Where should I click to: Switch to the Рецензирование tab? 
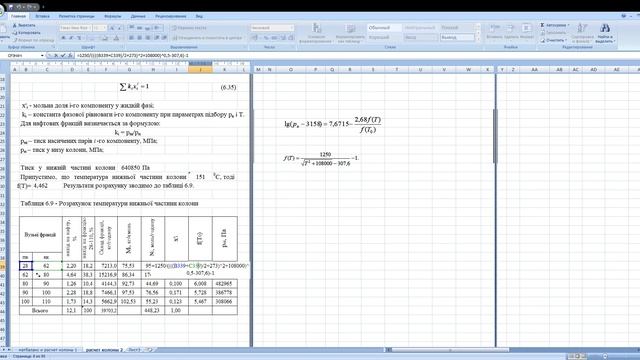point(171,16)
